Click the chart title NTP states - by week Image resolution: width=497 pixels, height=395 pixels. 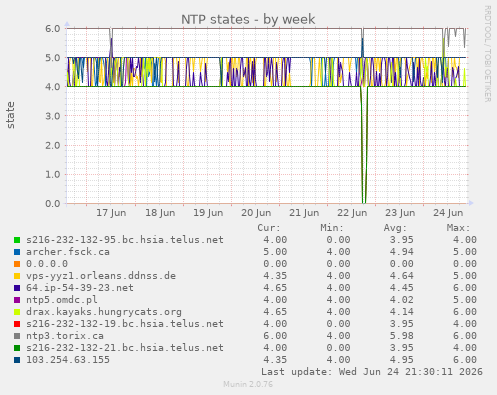pyautogui.click(x=248, y=19)
